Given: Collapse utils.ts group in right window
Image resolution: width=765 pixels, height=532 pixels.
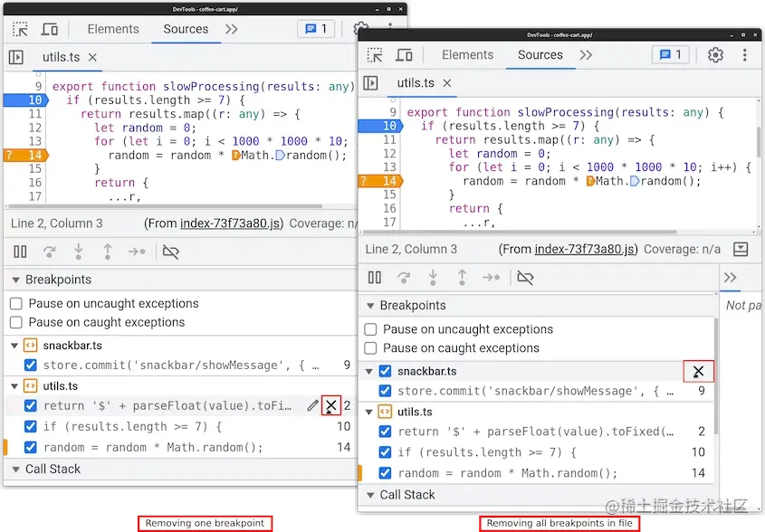Looking at the screenshot, I should [369, 412].
